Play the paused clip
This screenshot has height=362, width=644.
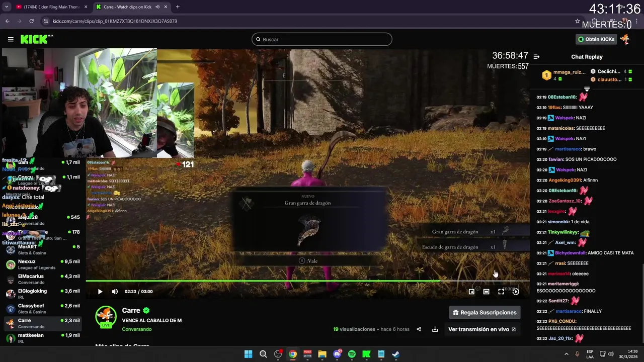(100, 292)
